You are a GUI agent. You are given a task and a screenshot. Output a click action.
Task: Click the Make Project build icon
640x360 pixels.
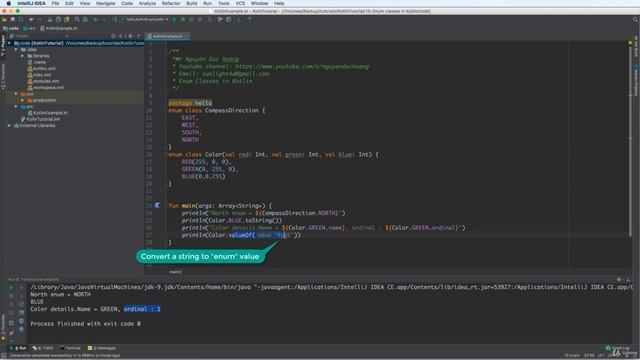114,19
